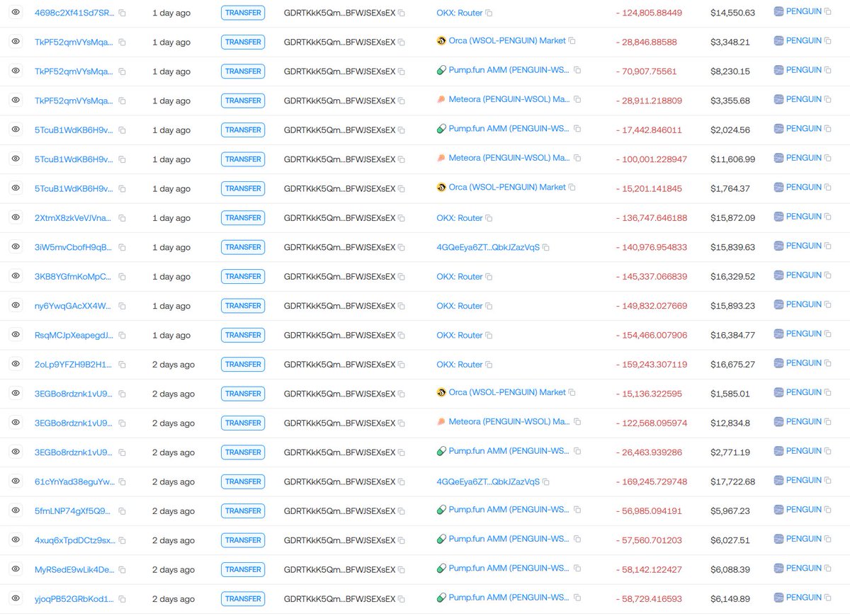Open OKX: Router link in the $15,893.23 row
Screen dimensions: 850x616
pyautogui.click(x=459, y=306)
